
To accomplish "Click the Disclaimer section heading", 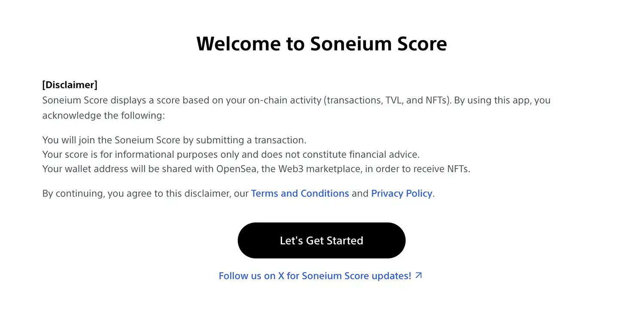I will click(70, 85).
